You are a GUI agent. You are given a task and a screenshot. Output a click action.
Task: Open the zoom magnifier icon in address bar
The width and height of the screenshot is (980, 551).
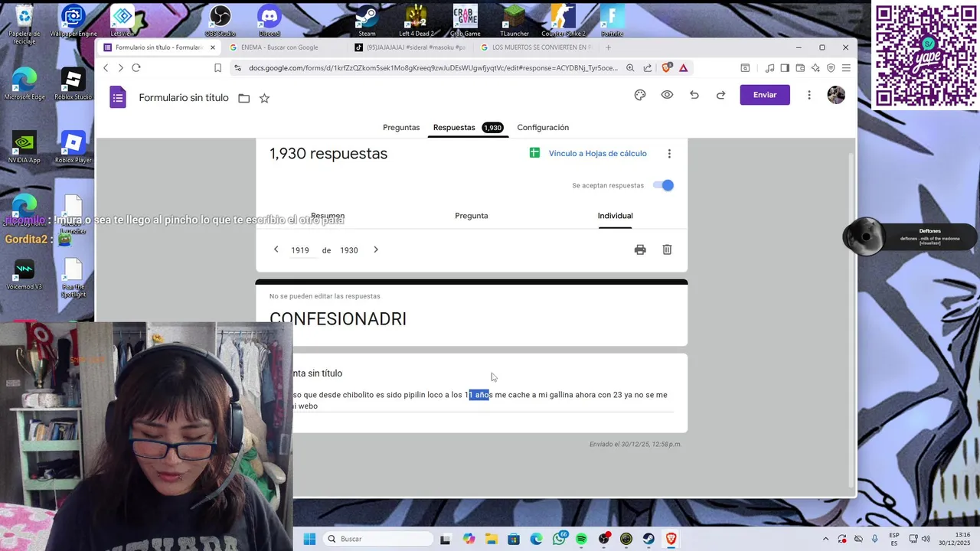[x=630, y=68]
